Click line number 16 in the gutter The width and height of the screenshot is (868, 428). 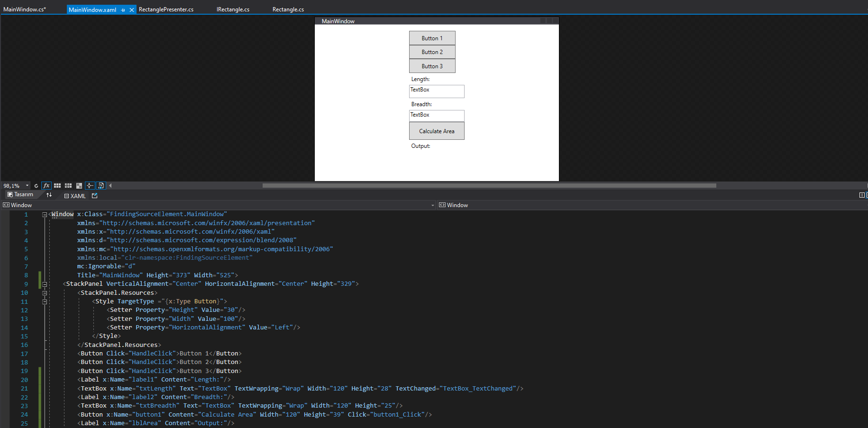24,345
